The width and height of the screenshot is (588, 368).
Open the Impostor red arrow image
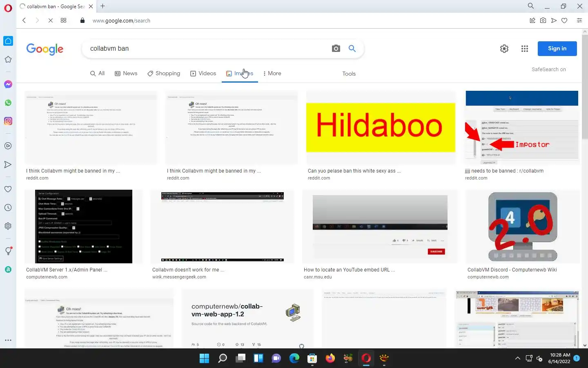pyautogui.click(x=522, y=128)
